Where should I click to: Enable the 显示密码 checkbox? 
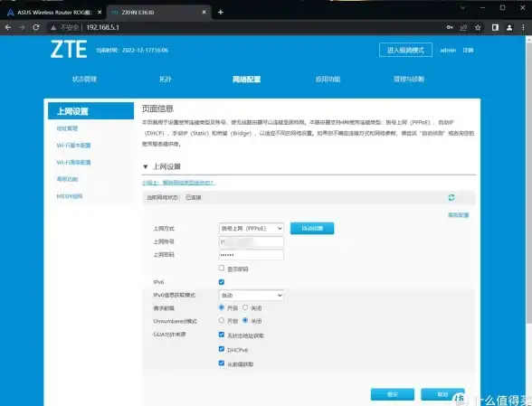click(222, 268)
